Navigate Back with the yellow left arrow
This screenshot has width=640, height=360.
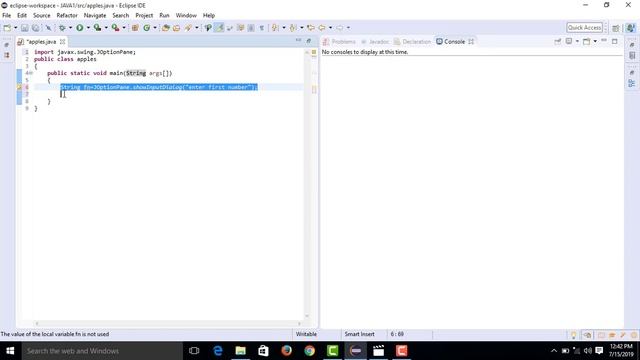[322, 28]
